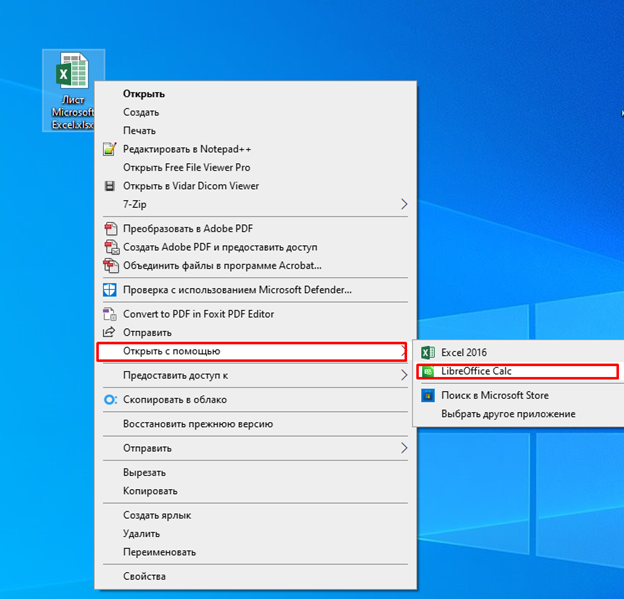Click the LibreOffice Calc icon

coord(428,371)
